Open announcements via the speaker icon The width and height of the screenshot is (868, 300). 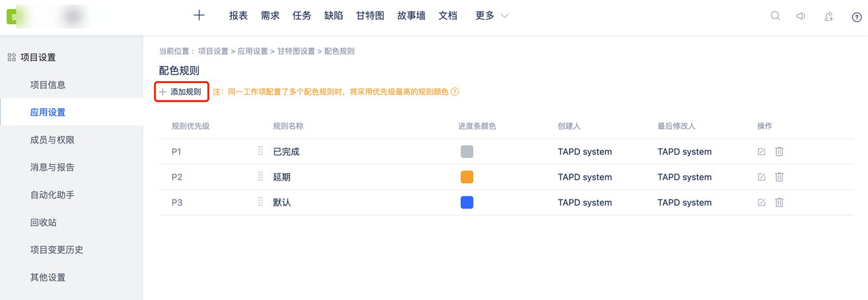click(x=801, y=16)
